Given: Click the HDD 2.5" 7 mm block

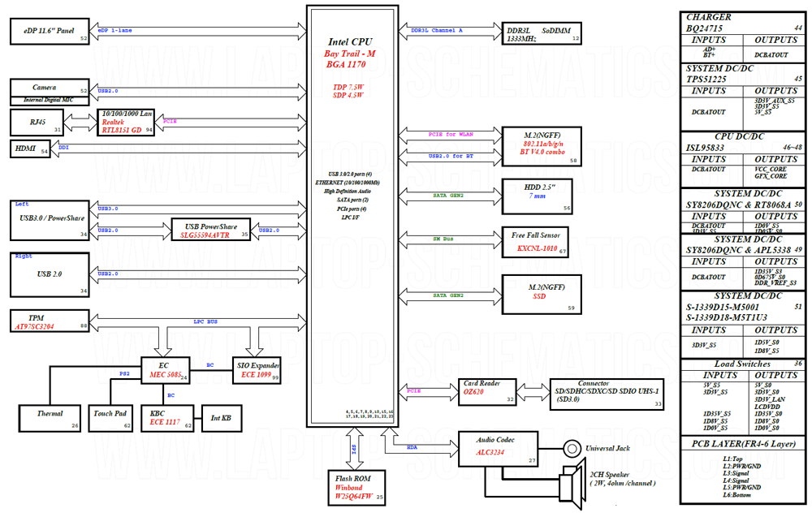Looking at the screenshot, I should pyautogui.click(x=538, y=196).
